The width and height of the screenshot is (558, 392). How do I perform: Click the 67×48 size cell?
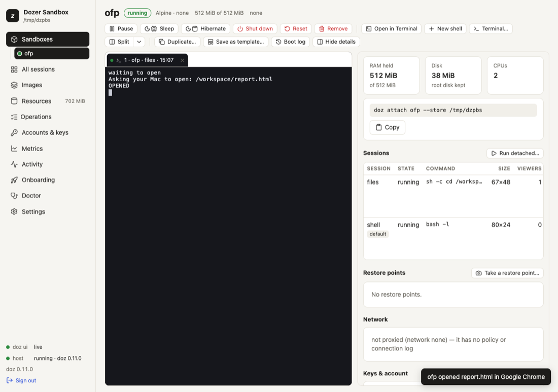tap(501, 182)
